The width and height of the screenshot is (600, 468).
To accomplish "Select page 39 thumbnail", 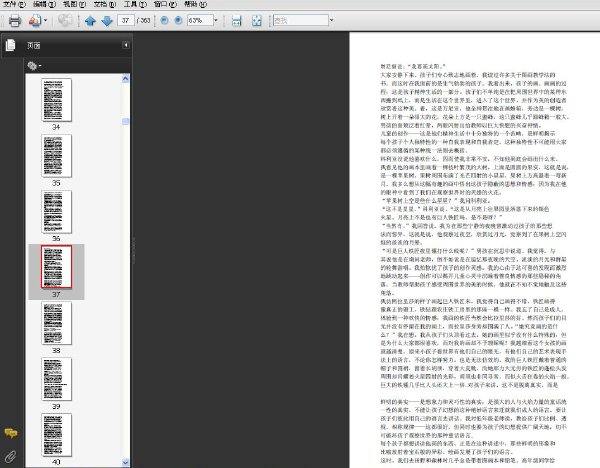I will [56, 379].
